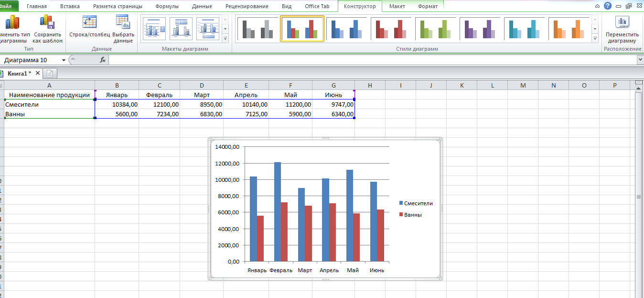Open the Макет ribbon tab

(x=397, y=6)
